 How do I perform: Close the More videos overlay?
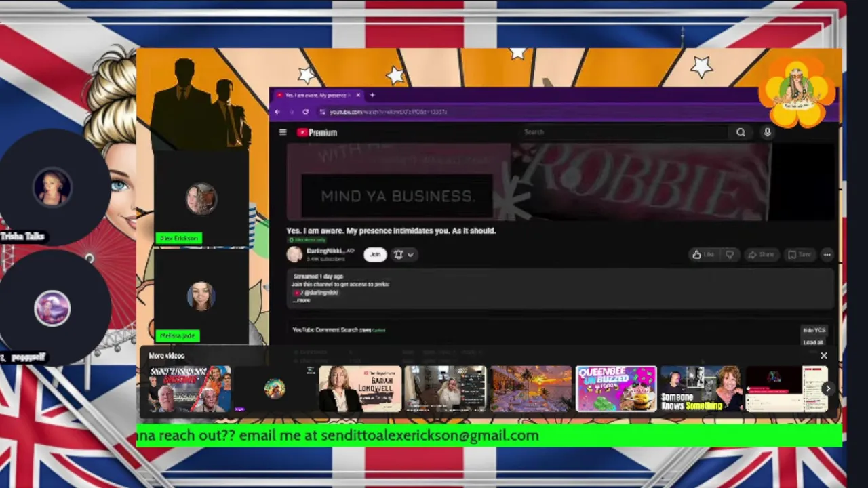click(824, 356)
